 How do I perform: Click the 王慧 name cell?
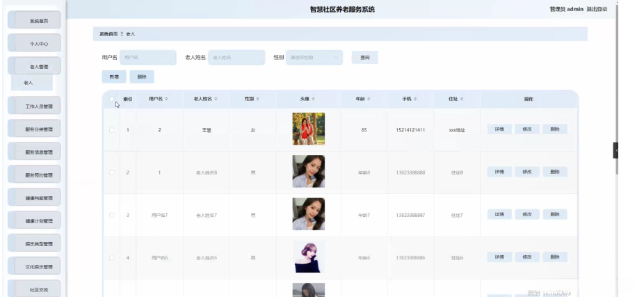pos(206,130)
